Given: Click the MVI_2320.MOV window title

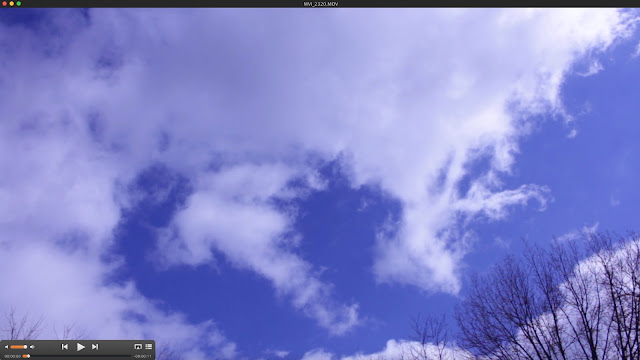Looking at the screenshot, I should pos(320,4).
